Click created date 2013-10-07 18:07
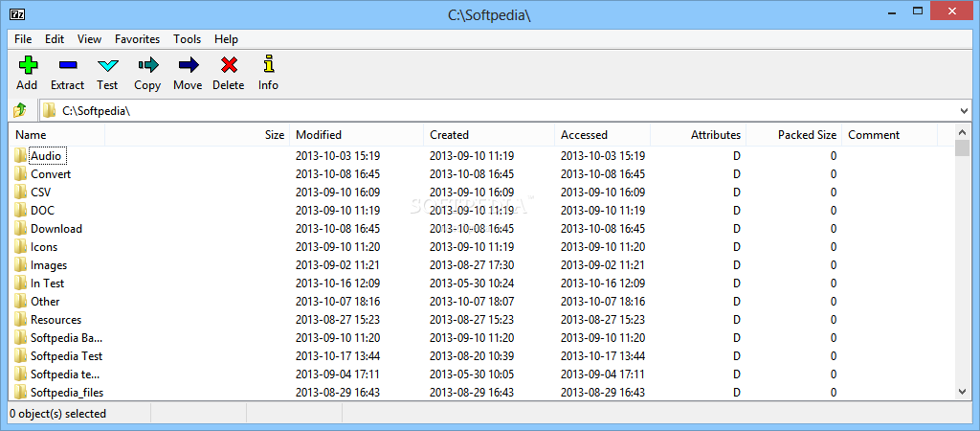This screenshot has height=431, width=980. pos(472,301)
